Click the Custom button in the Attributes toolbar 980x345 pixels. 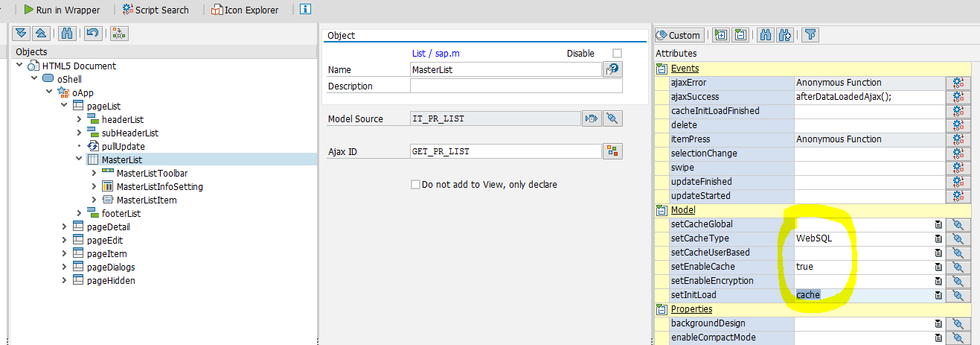679,35
